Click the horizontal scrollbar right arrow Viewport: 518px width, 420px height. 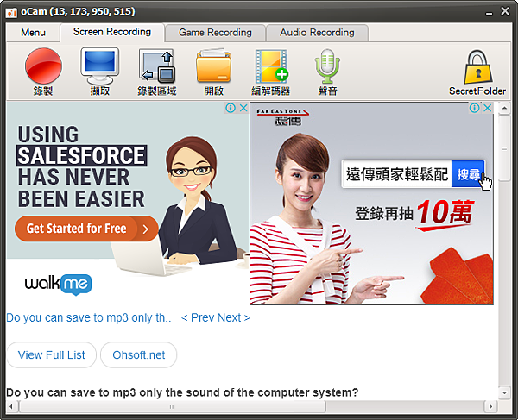(x=490, y=406)
